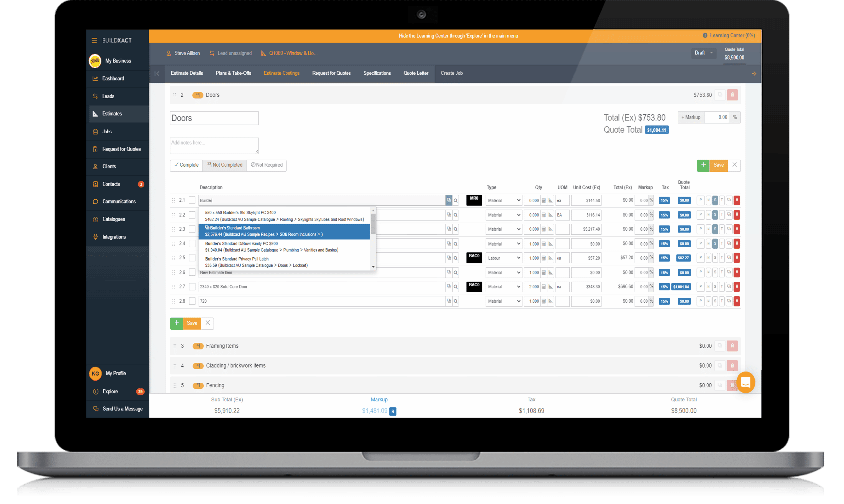The image size is (844, 504).
Task: Open the Specifications tab
Action: pyautogui.click(x=377, y=74)
